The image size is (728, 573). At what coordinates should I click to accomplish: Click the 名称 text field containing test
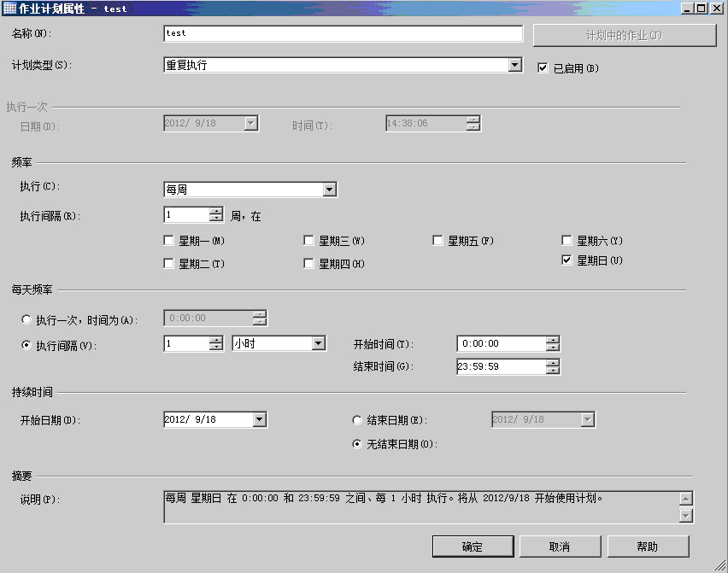coord(343,33)
